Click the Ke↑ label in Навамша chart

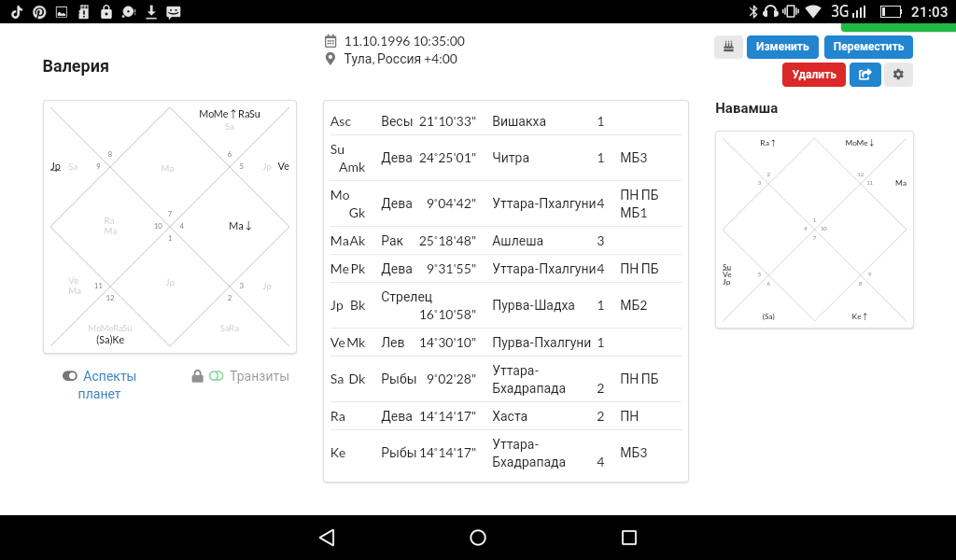pyautogui.click(x=859, y=316)
